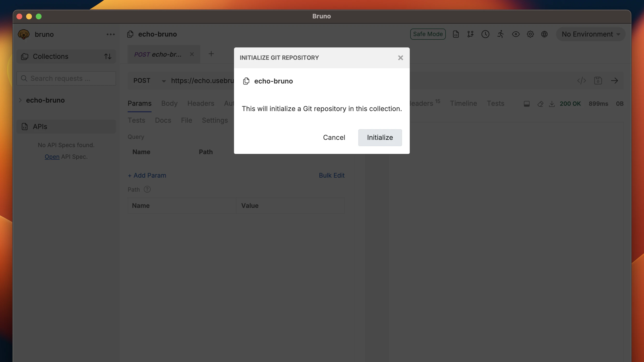Viewport: 644px width, 362px height.
Task: Click the code view icon near the URL bar
Action: click(581, 81)
